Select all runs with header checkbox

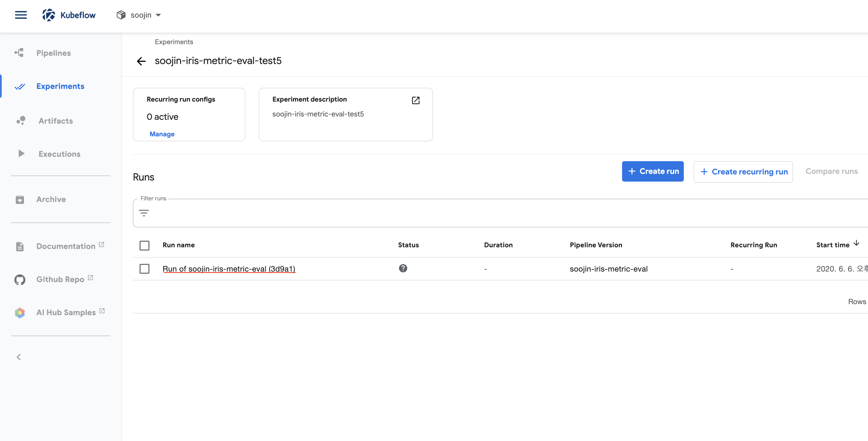[x=144, y=245]
